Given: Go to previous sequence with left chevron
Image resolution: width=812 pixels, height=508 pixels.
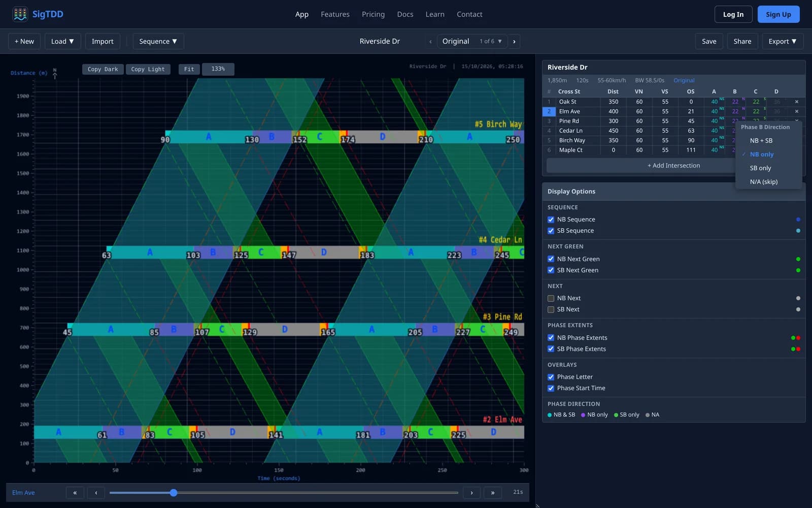Looking at the screenshot, I should click(430, 41).
